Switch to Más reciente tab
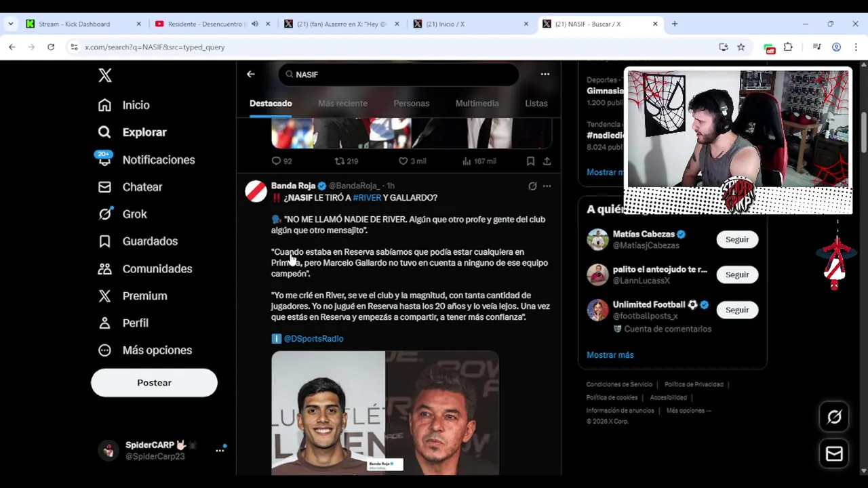 pos(342,103)
